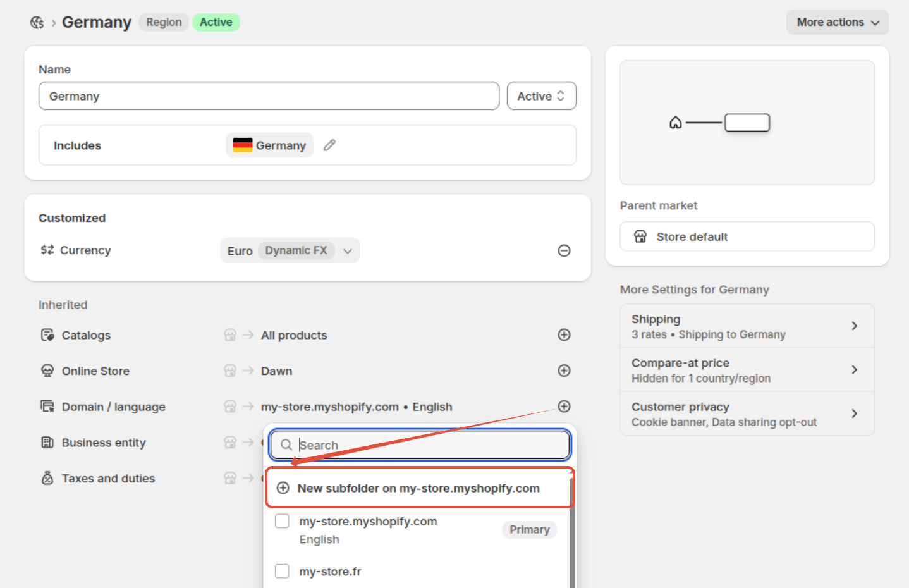Open Shipping settings chevron
This screenshot has width=909, height=588.
855,326
